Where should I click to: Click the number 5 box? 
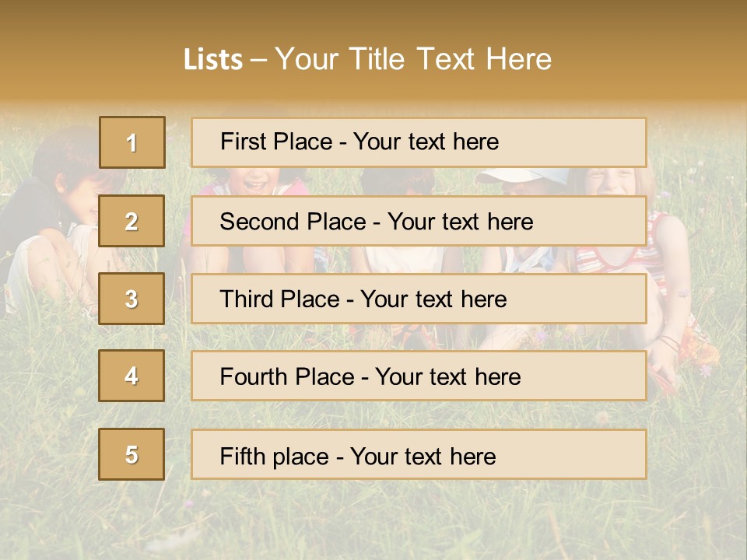[132, 454]
